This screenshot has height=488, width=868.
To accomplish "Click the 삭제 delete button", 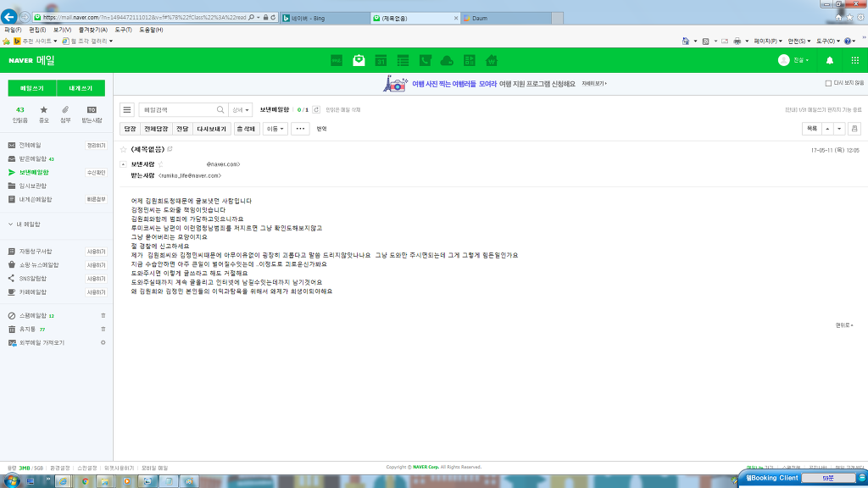I will (x=247, y=129).
